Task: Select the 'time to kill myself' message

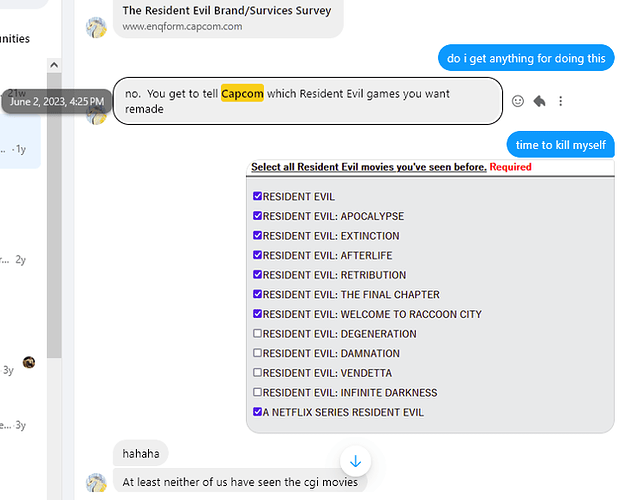Action: pos(560,145)
